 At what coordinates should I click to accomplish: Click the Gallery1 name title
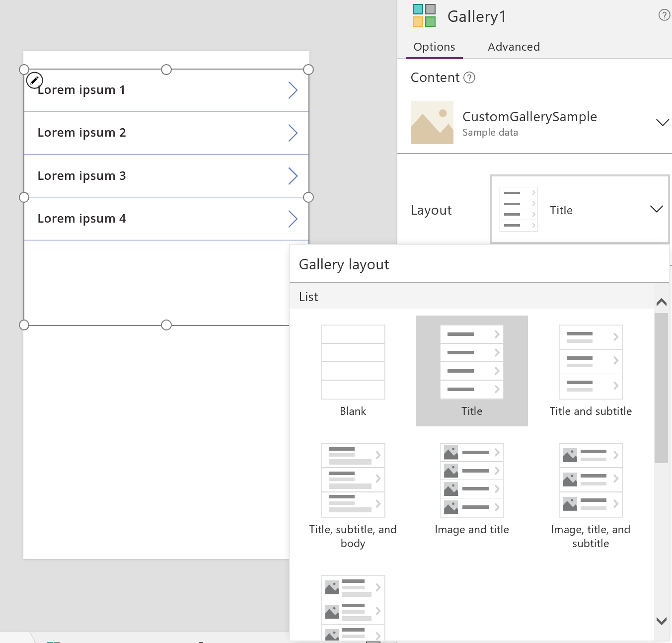[x=477, y=16]
